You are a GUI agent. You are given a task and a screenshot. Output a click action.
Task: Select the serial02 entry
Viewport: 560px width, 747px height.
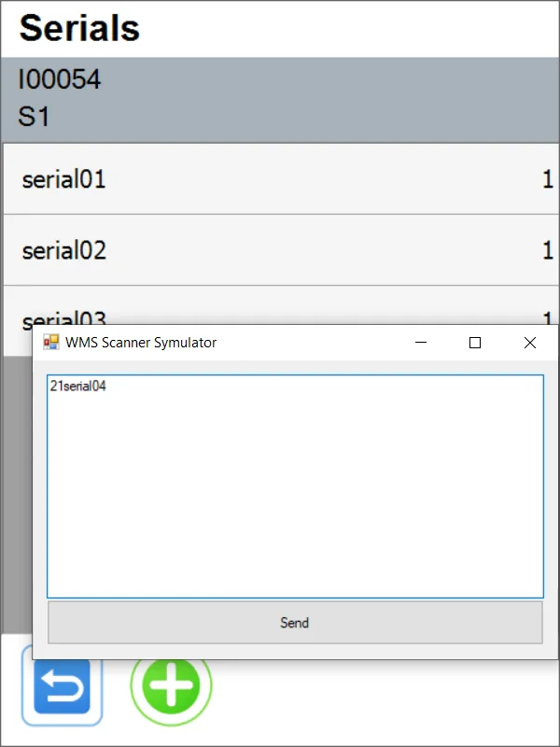(x=63, y=250)
